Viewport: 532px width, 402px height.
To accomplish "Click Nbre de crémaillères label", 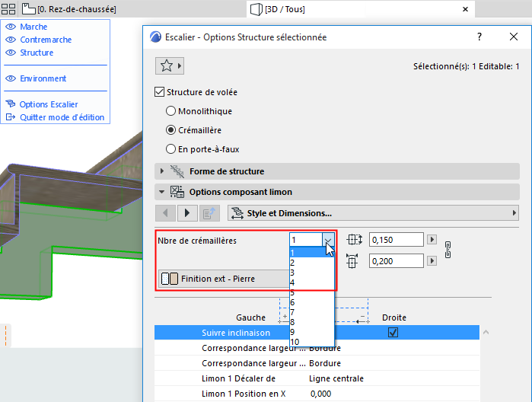I will click(197, 241).
